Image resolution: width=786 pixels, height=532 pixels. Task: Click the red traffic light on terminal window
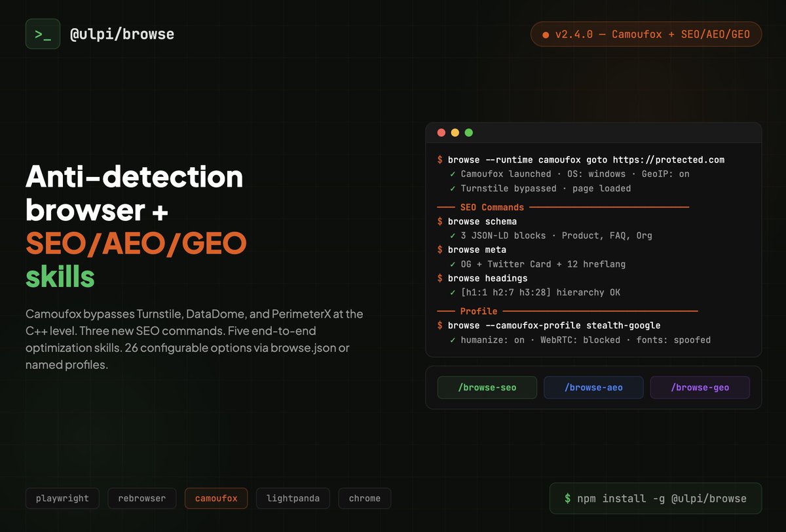[441, 132]
